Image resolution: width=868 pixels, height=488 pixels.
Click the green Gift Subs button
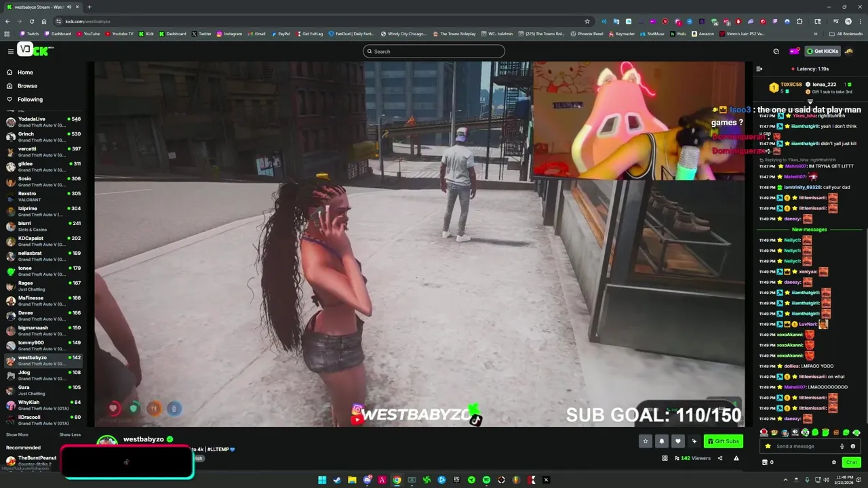(723, 441)
